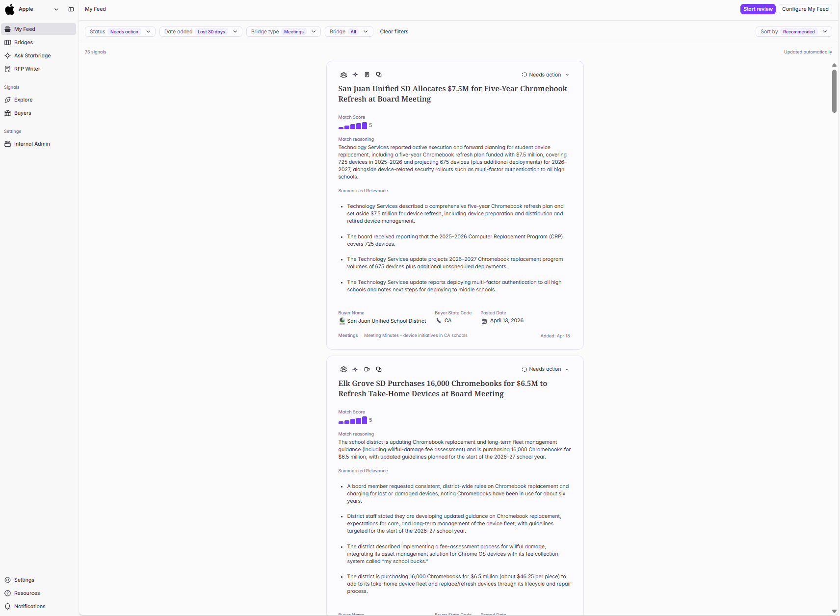The height and width of the screenshot is (616, 840).
Task: Open the Bridge All filter dropdown
Action: [x=349, y=32]
